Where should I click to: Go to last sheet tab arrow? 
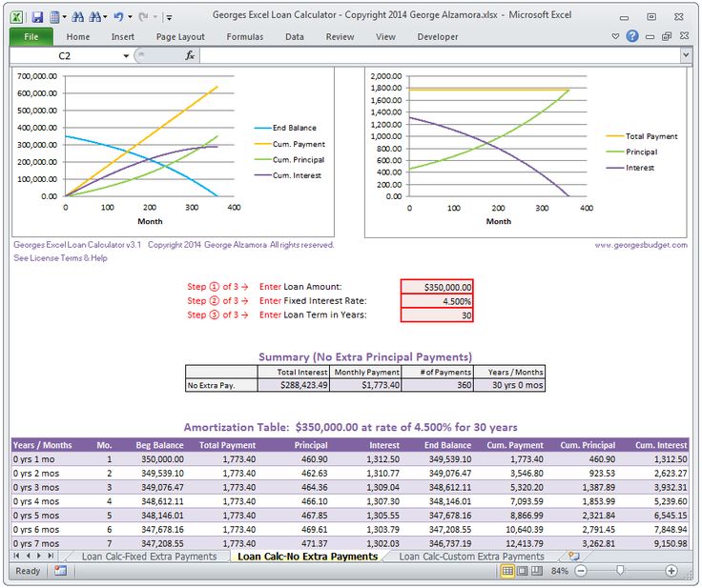pyautogui.click(x=51, y=556)
